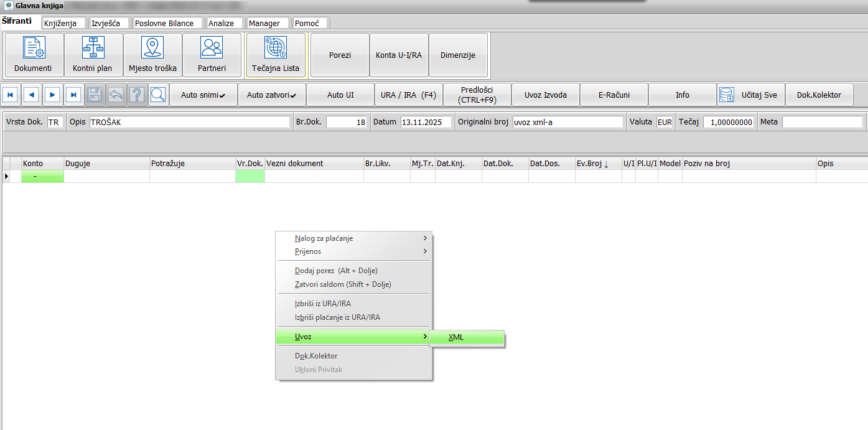Choose Dodaj porez in context menu
This screenshot has height=430, width=868.
[x=336, y=271]
